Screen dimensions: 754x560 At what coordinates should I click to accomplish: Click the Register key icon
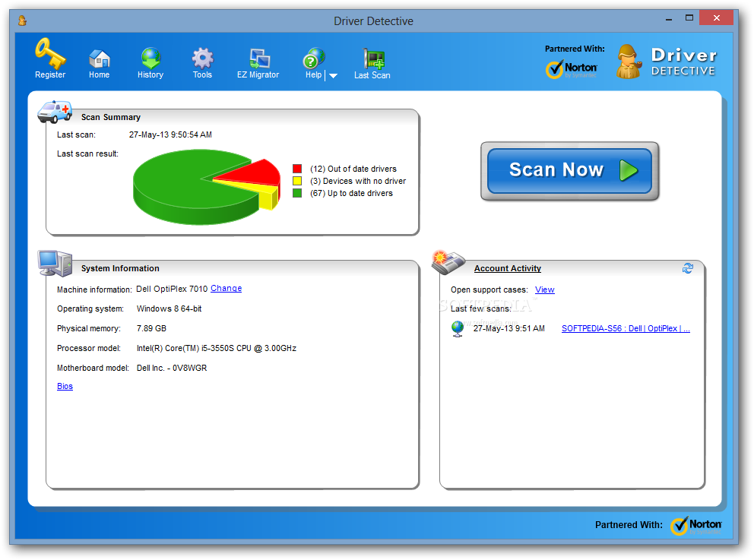point(50,53)
